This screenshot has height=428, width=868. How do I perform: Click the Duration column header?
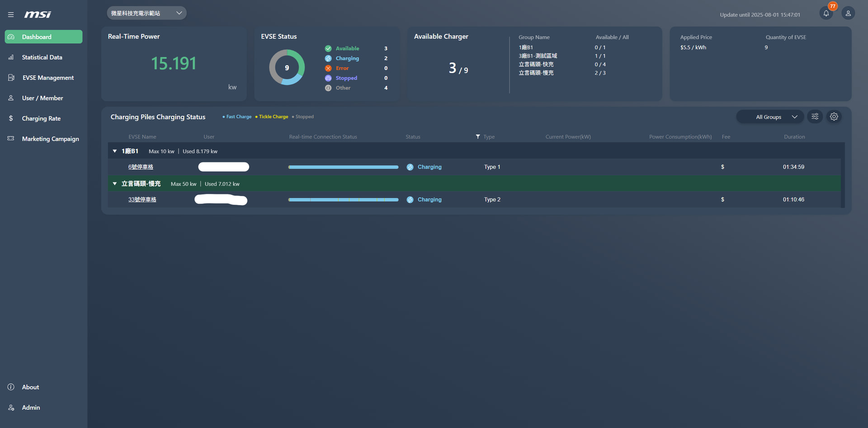coord(794,137)
